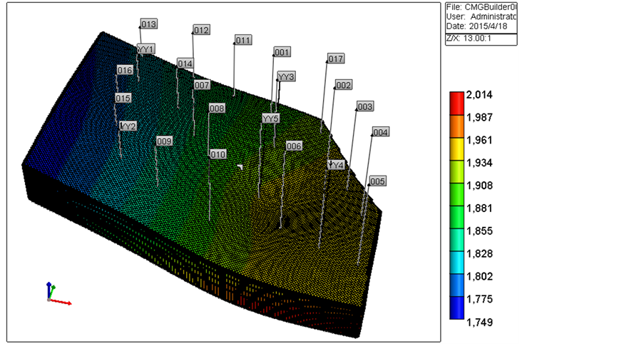The width and height of the screenshot is (644, 344).
Task: Select well label 017
Action: [x=336, y=59]
